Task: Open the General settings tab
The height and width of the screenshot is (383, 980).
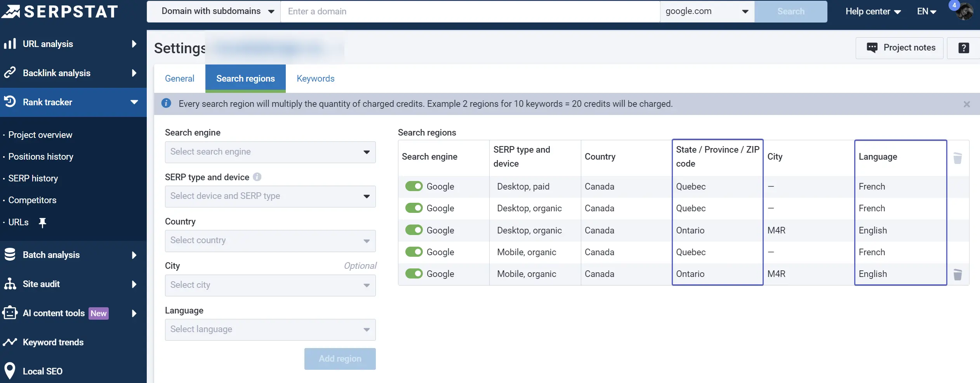Action: pos(179,78)
